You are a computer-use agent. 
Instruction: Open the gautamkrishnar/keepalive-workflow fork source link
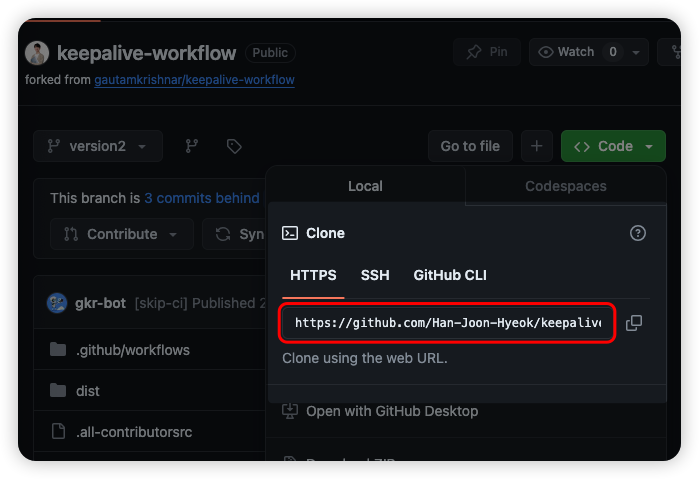pos(194,79)
